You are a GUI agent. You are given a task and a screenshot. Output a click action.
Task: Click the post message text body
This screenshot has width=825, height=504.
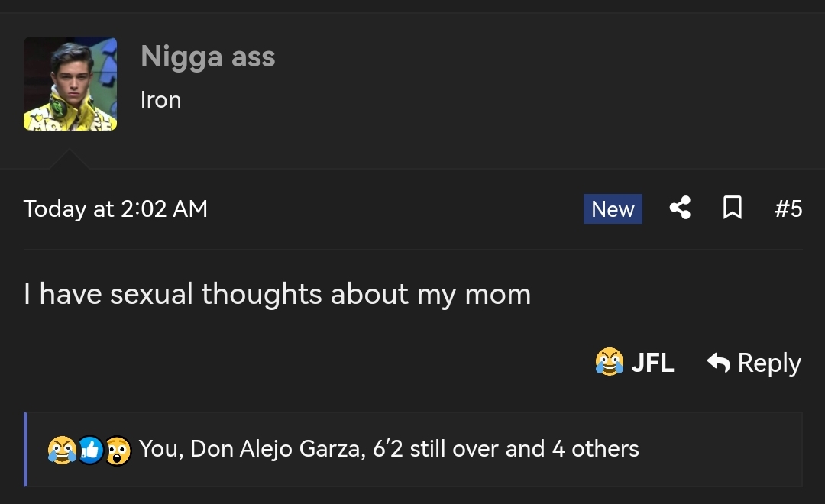tap(277, 293)
